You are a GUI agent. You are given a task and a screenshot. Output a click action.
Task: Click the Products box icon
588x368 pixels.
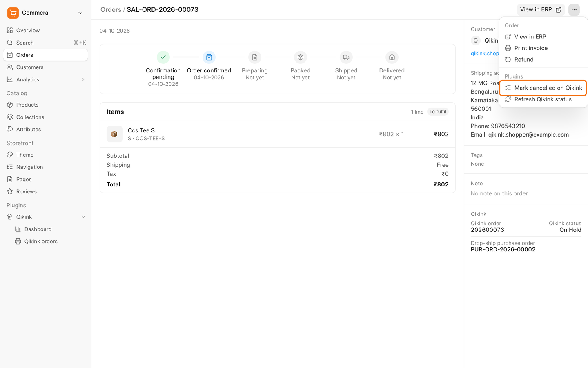click(10, 105)
